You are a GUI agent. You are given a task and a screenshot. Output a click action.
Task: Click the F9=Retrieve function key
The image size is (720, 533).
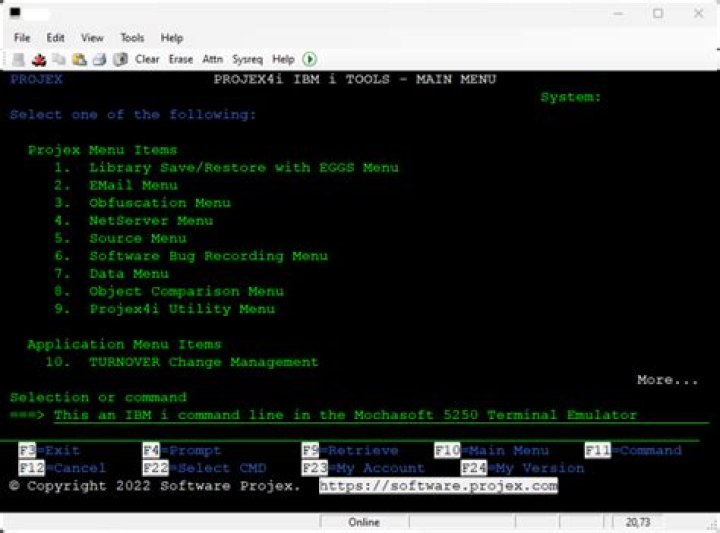click(350, 450)
